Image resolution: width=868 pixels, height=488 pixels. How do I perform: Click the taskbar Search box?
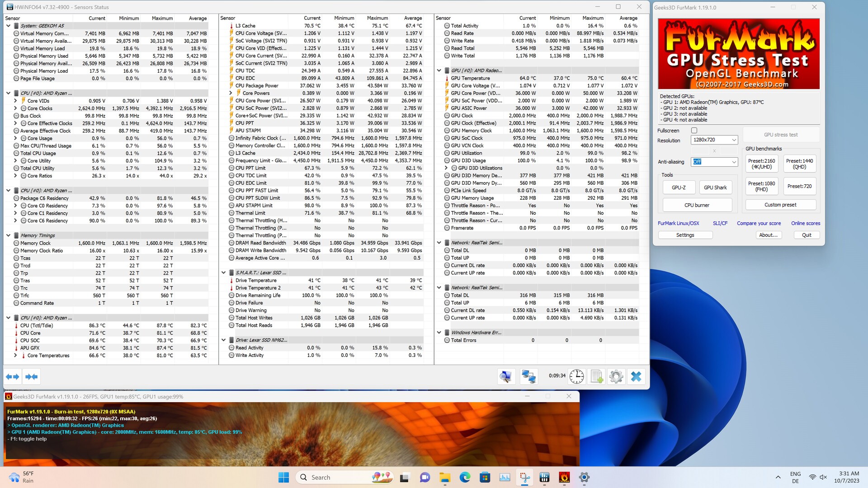(x=344, y=477)
